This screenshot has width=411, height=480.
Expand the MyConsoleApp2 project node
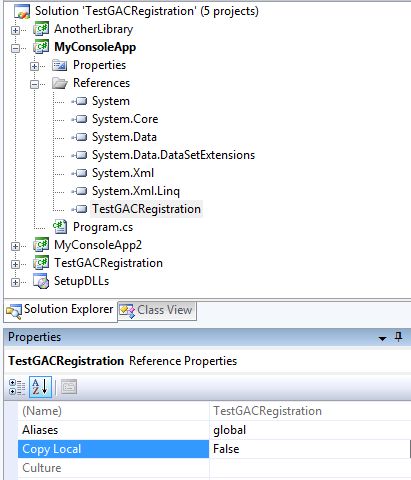[x=15, y=246]
